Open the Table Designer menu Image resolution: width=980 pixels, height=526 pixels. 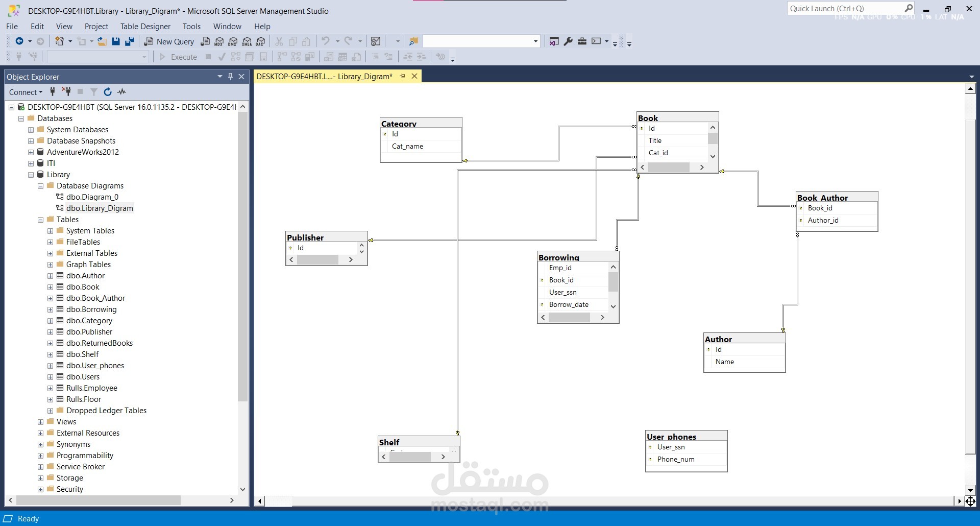coord(145,26)
